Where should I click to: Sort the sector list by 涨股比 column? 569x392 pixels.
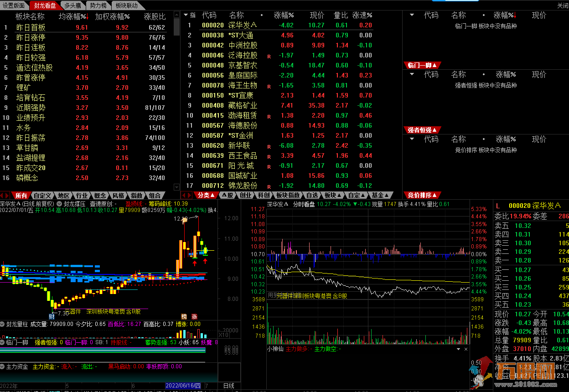[x=155, y=16]
